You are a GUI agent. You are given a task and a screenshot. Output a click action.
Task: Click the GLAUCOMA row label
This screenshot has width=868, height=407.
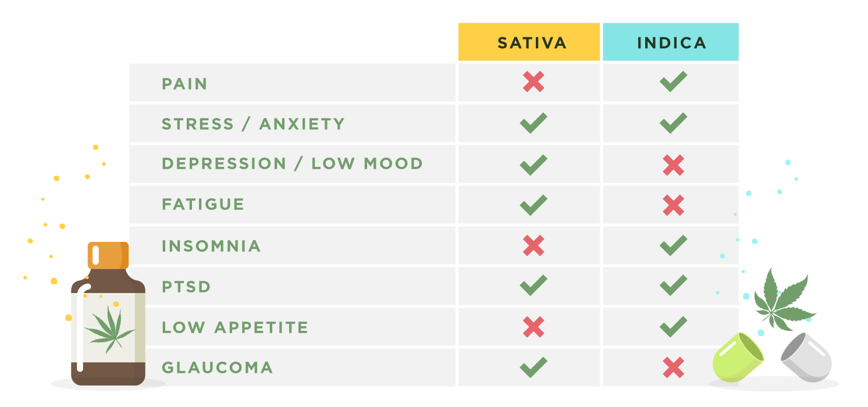[x=217, y=368]
